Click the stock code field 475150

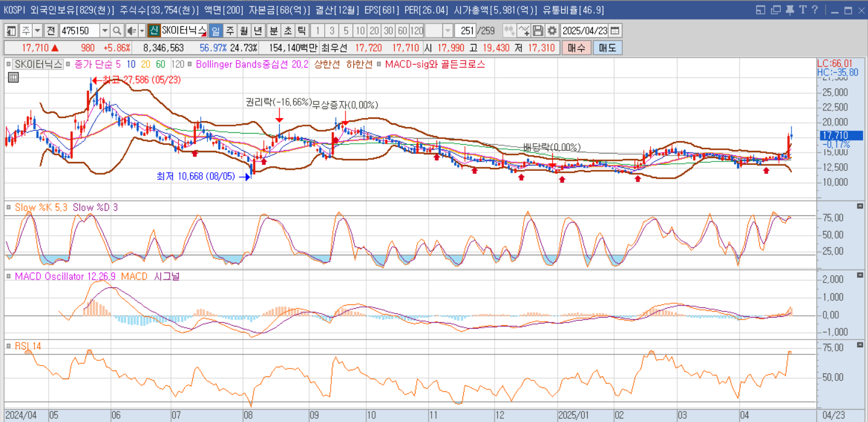80,31
